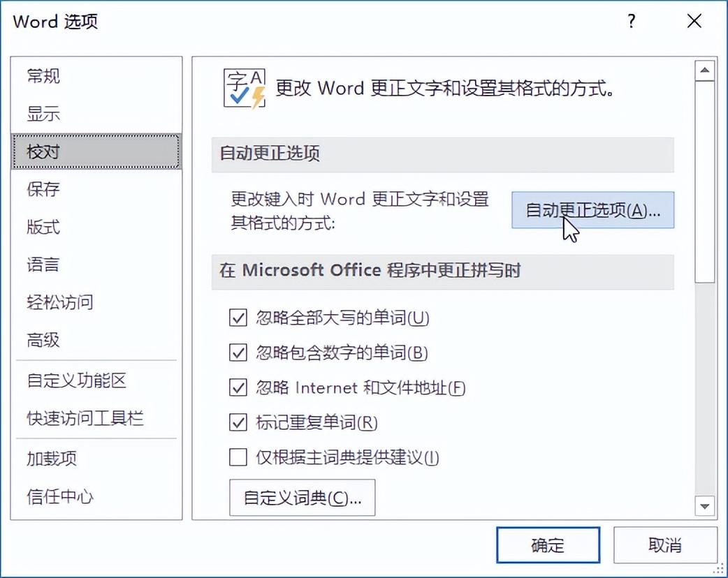The height and width of the screenshot is (578, 728).
Task: Confirm settings with the 确定 button
Action: 548,545
